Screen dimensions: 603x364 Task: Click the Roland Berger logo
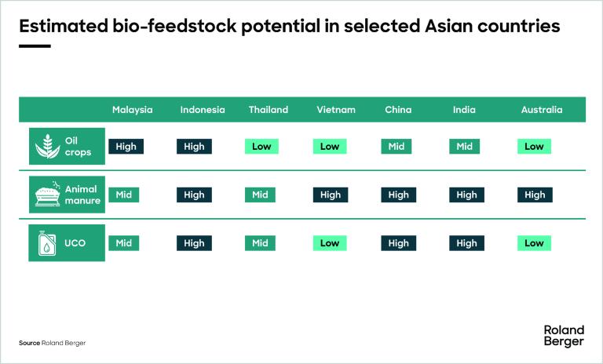tap(564, 335)
